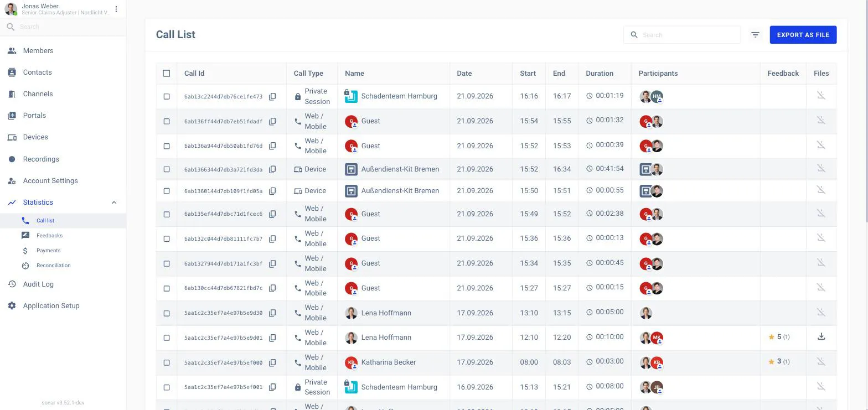Check the row for call 6ab136a944d7db50ab1fd76d
Viewport: 868px width, 410px height.
(x=167, y=146)
